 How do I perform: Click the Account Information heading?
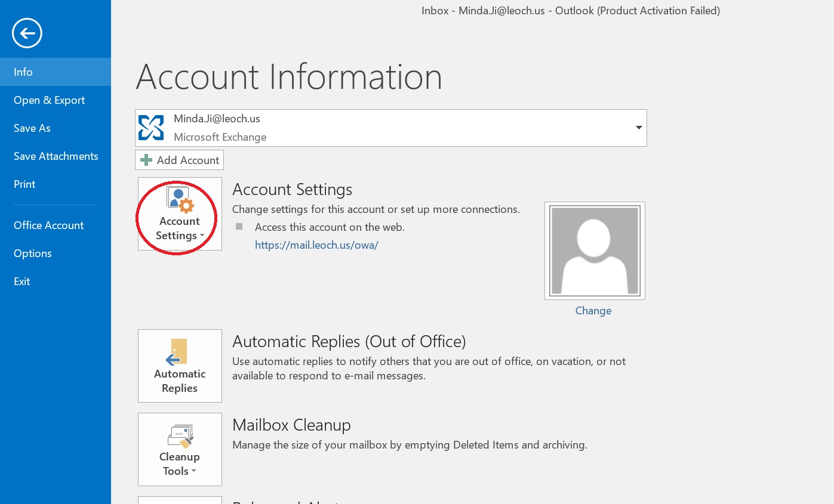click(289, 77)
